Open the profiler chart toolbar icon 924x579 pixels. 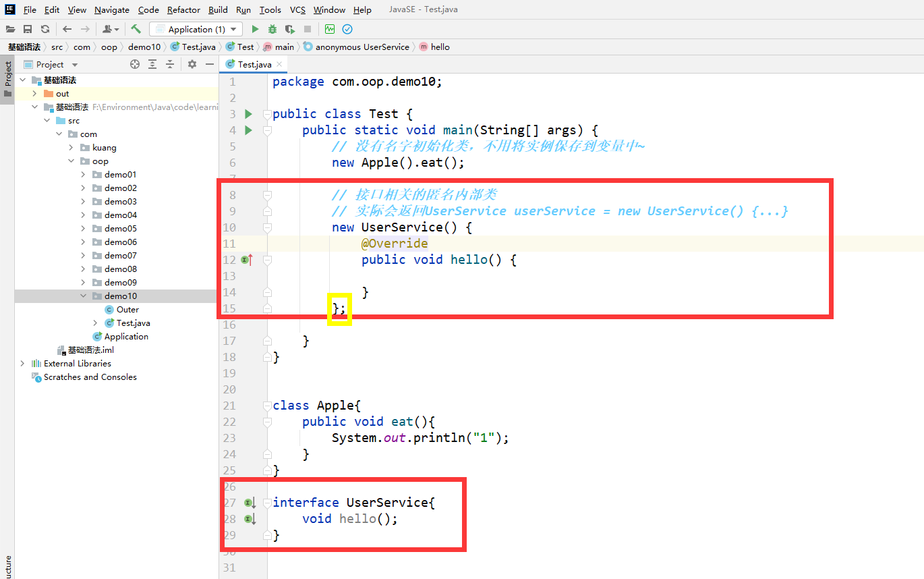pyautogui.click(x=330, y=29)
